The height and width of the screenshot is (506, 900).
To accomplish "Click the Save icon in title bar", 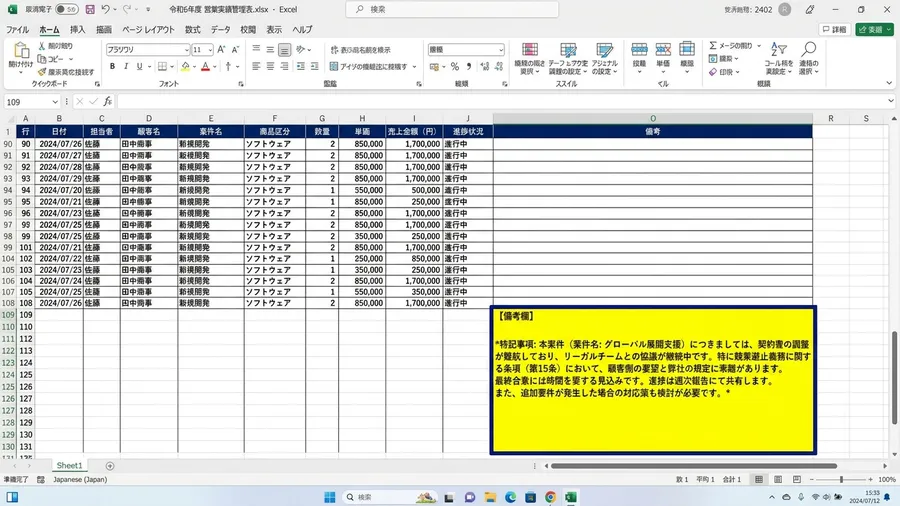I will (90, 9).
